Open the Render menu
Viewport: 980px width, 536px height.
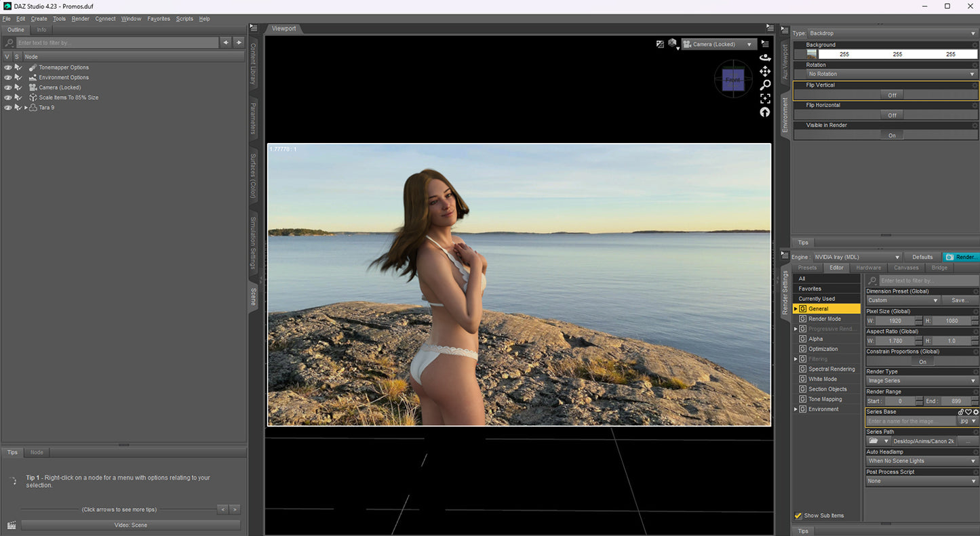click(x=80, y=19)
